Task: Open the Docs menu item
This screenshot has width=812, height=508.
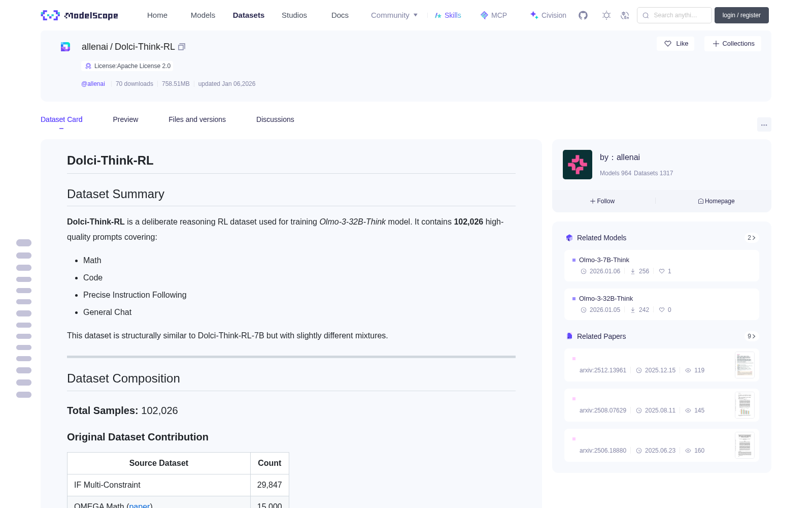Action: 340,15
